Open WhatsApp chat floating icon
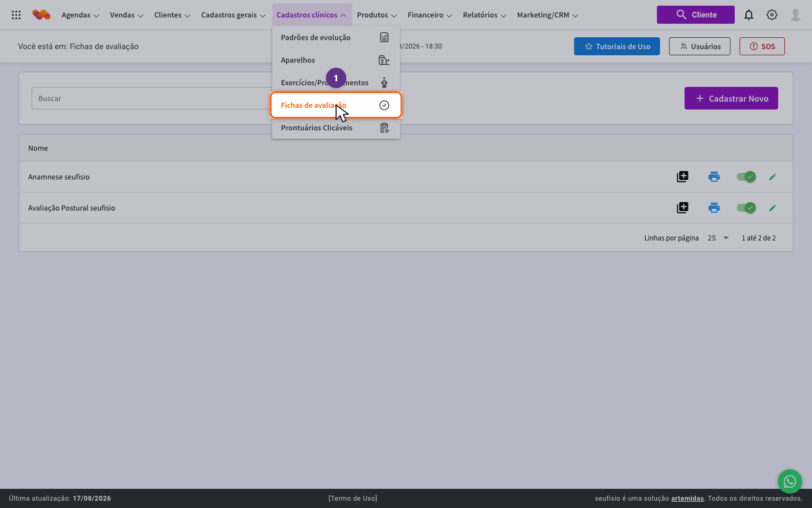Screen dimensions: 812x508 (789, 481)
